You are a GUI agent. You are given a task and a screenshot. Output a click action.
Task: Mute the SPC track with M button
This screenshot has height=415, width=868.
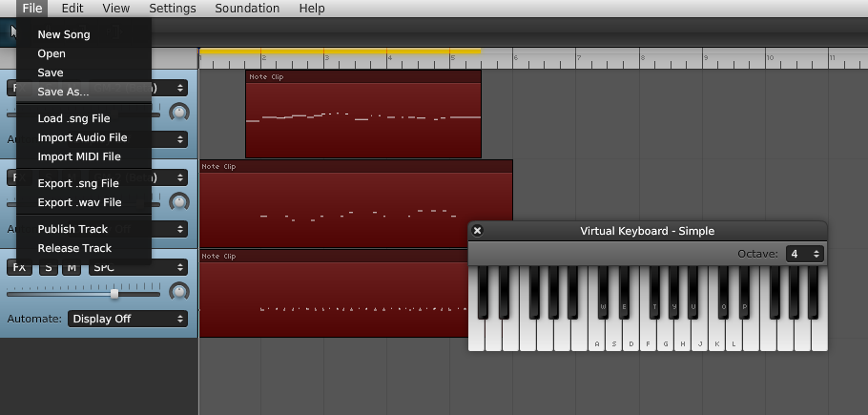click(x=71, y=267)
